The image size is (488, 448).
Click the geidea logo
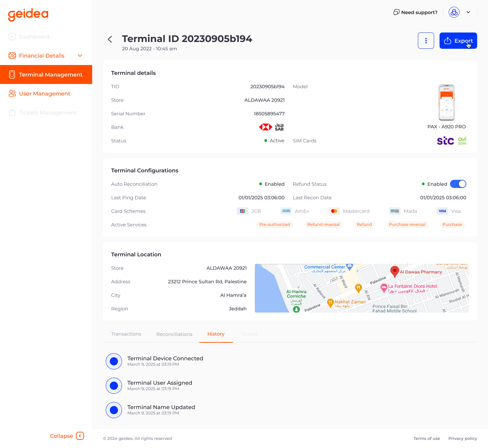click(x=28, y=14)
